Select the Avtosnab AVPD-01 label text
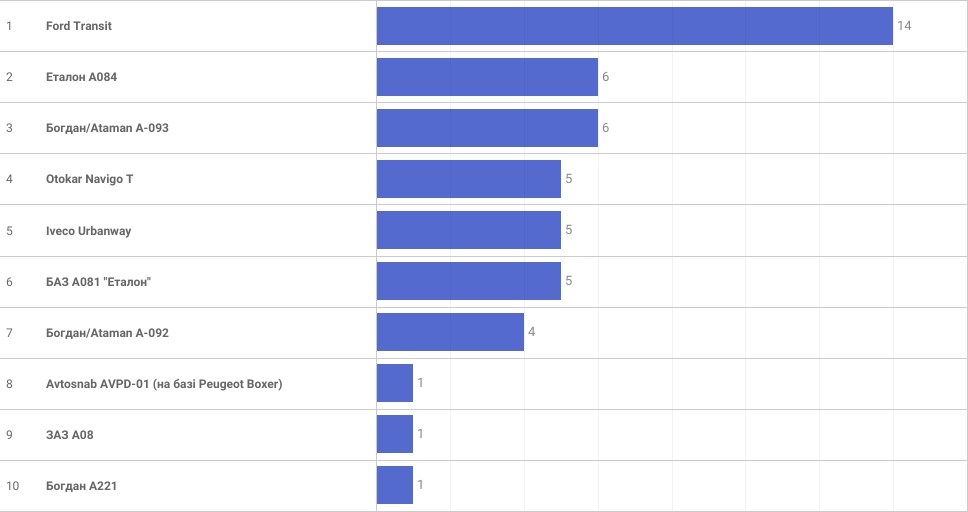968x512 pixels. point(164,384)
